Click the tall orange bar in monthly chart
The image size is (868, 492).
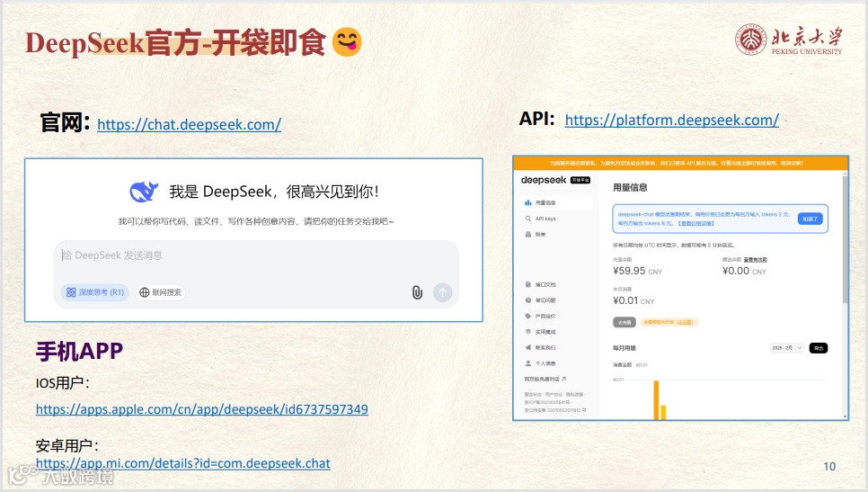tap(657, 400)
